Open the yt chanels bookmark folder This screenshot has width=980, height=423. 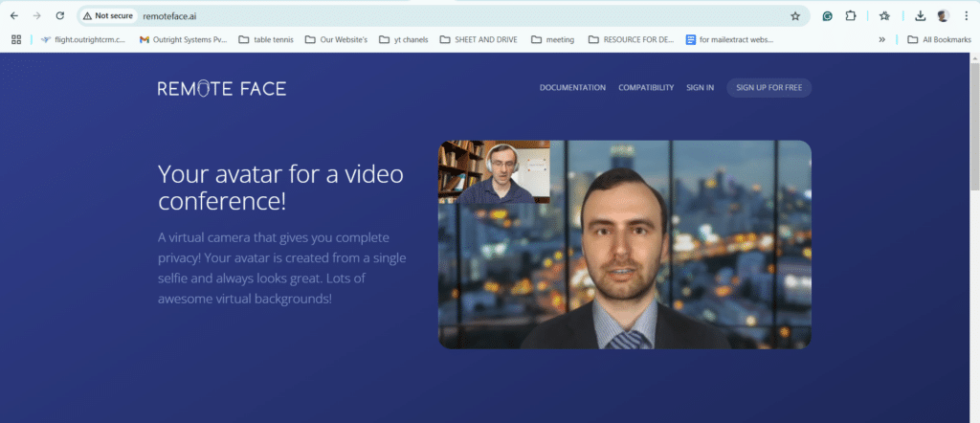pos(404,39)
